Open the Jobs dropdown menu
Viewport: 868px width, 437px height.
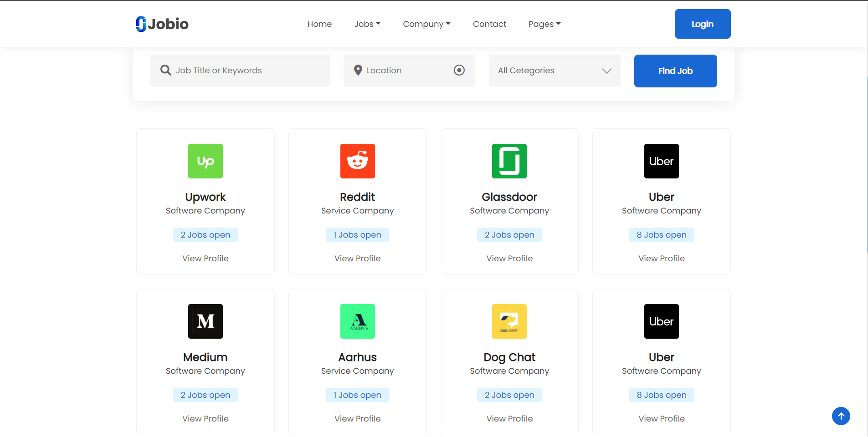(x=367, y=24)
